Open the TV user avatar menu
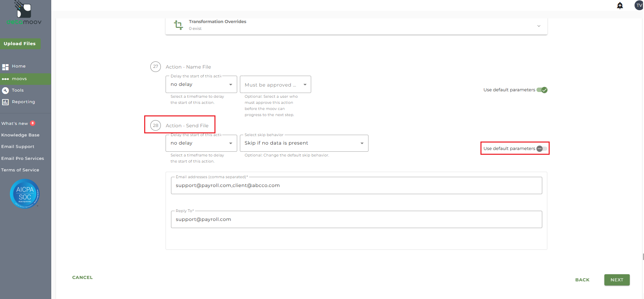Viewport: 644px width, 299px height. point(639,5)
